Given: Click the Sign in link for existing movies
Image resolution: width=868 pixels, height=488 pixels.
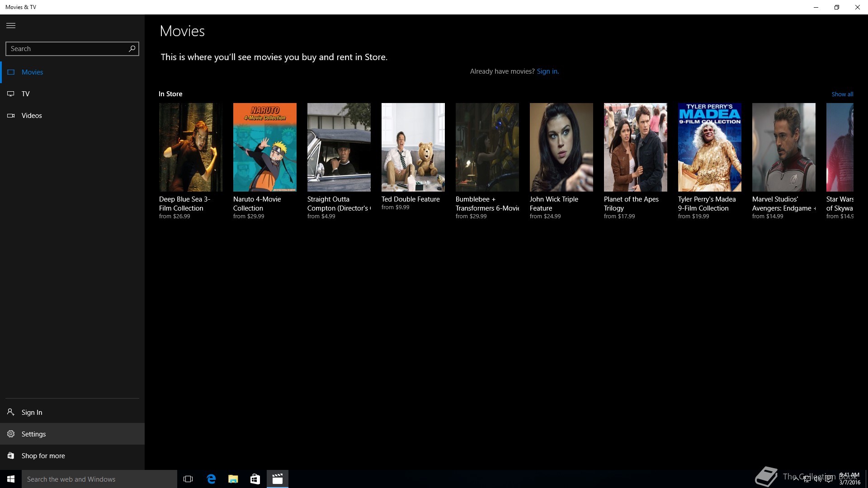Looking at the screenshot, I should 547,71.
